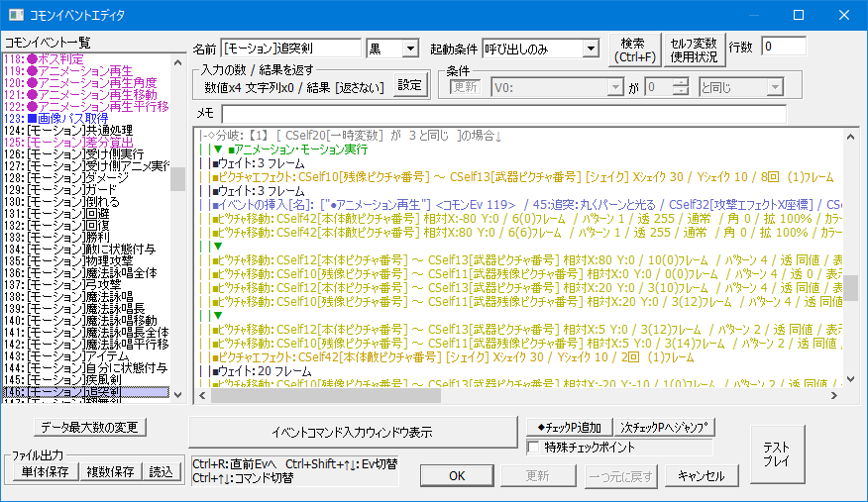Click command pane scroll-right arrow
Screen dimensions: 868x502
pos(834,396)
